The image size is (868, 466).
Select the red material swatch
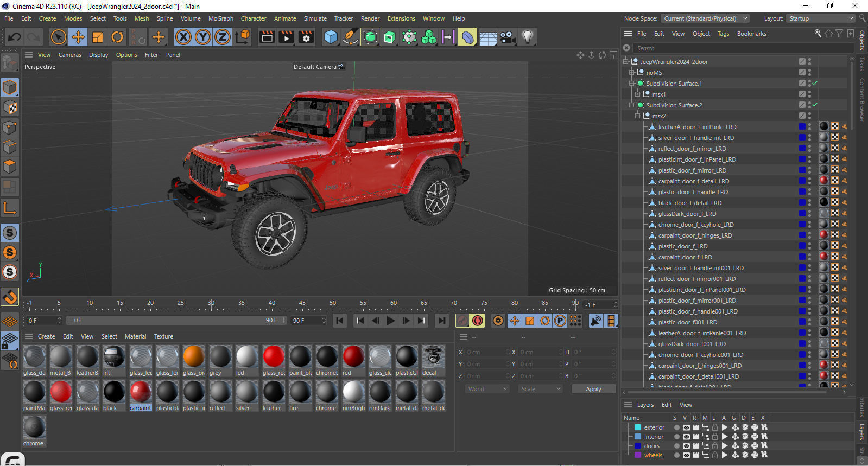353,361
